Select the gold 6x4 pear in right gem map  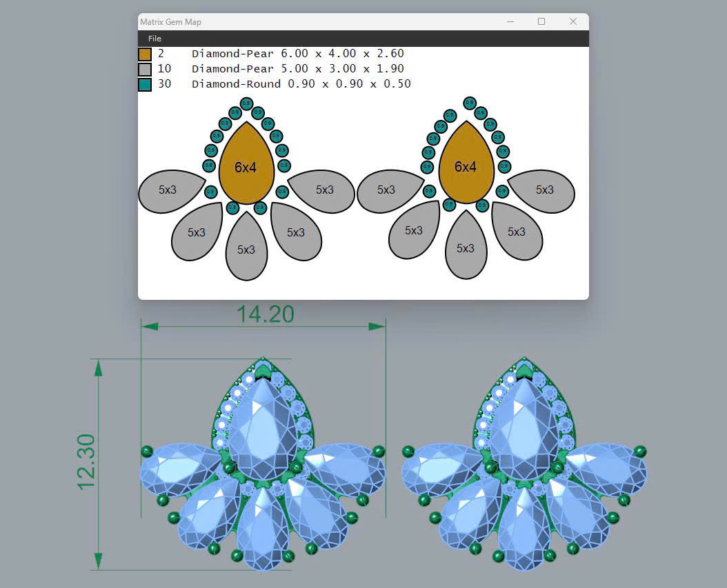tap(466, 165)
